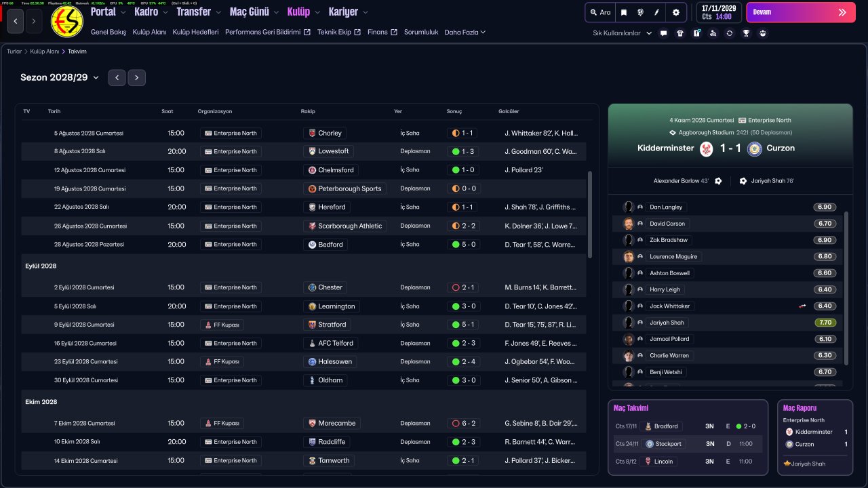Open the globe icon in the top toolbar

click(641, 12)
